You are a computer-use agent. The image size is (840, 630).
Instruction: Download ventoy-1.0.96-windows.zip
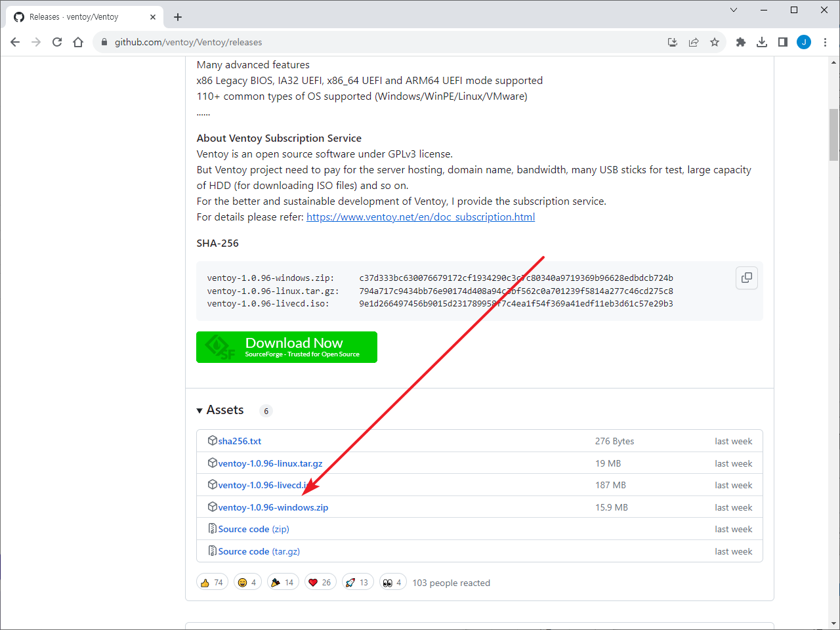[273, 507]
